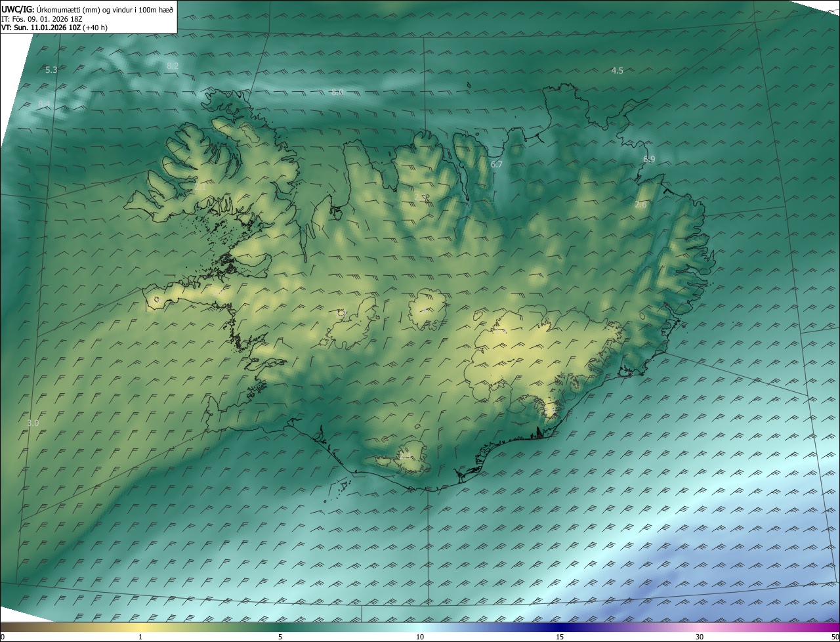Click the 6.7 value on the map
Image resolution: width=840 pixels, height=642 pixels.
pyautogui.click(x=497, y=164)
